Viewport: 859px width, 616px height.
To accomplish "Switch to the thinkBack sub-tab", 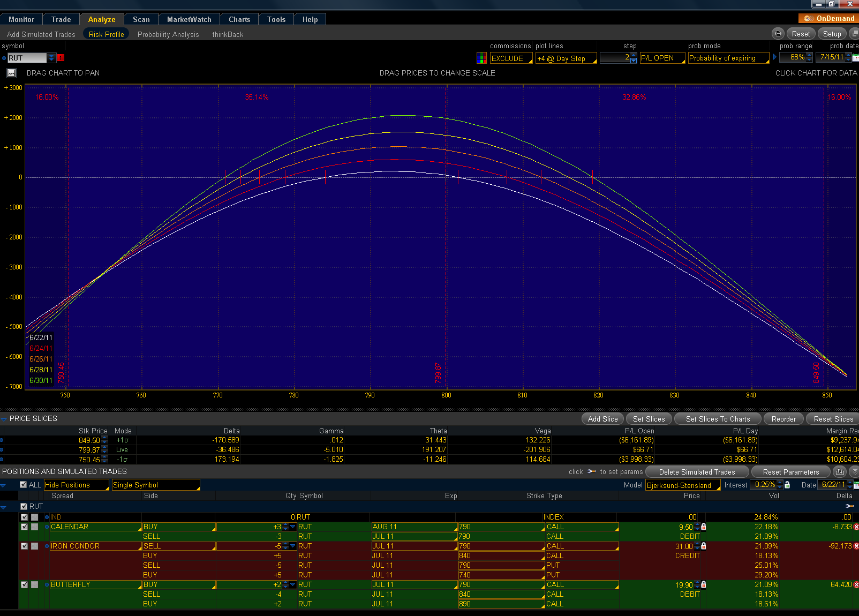I will (x=228, y=34).
